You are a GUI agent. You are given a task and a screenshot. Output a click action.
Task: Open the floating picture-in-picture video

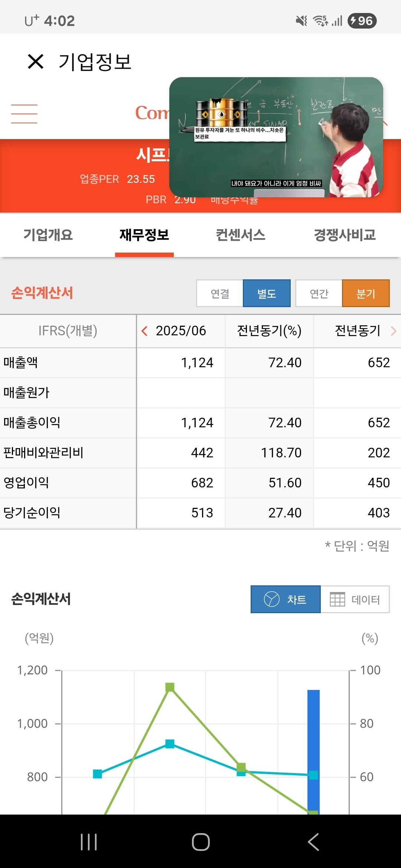(x=276, y=137)
